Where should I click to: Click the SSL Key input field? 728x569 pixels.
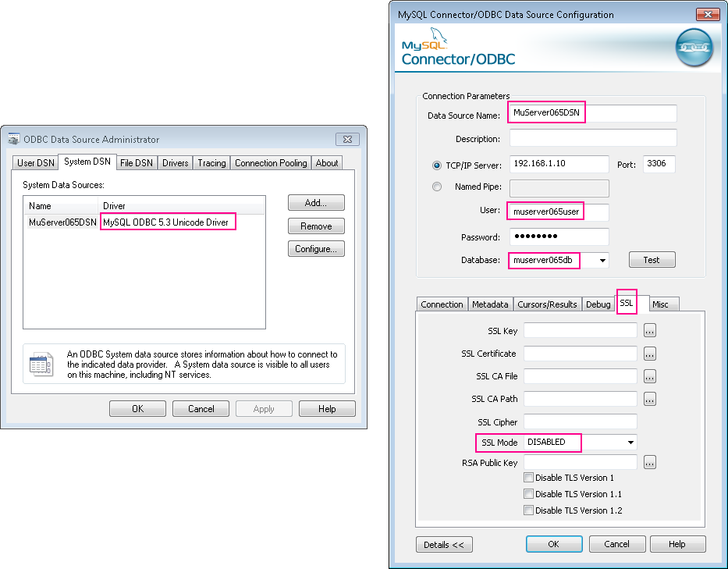point(581,330)
